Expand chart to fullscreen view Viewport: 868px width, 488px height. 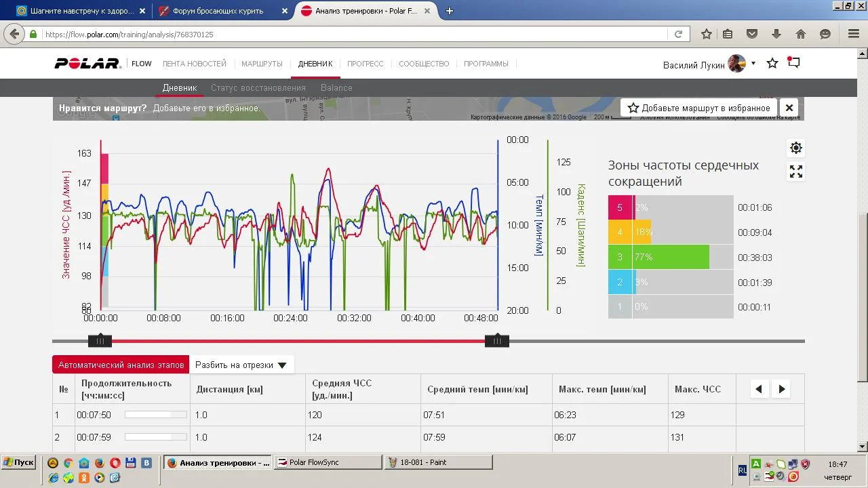(796, 172)
